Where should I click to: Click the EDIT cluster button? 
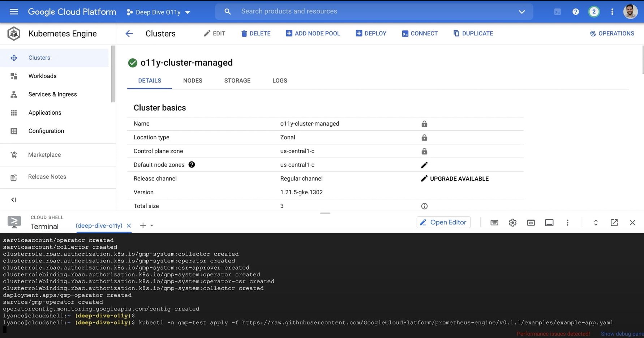click(215, 33)
